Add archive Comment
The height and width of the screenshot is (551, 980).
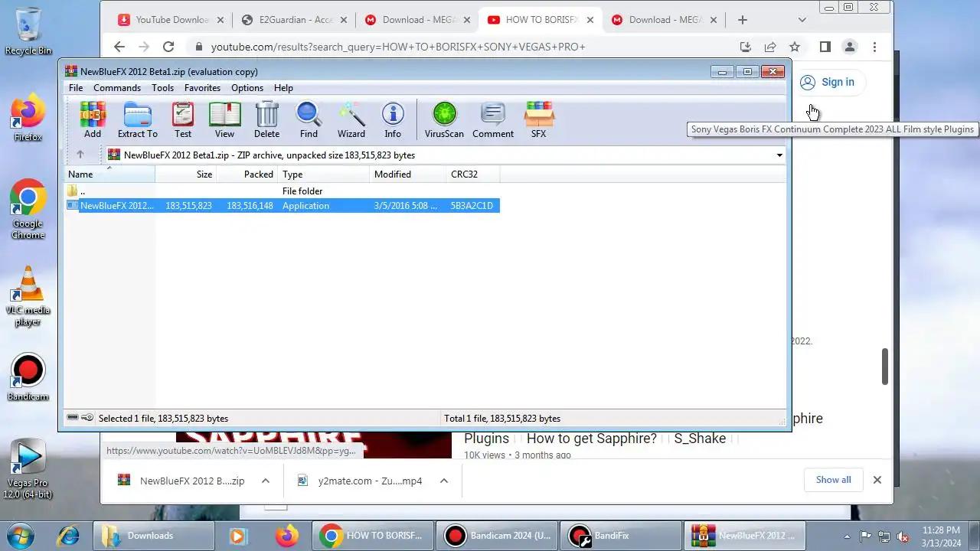[x=493, y=120]
